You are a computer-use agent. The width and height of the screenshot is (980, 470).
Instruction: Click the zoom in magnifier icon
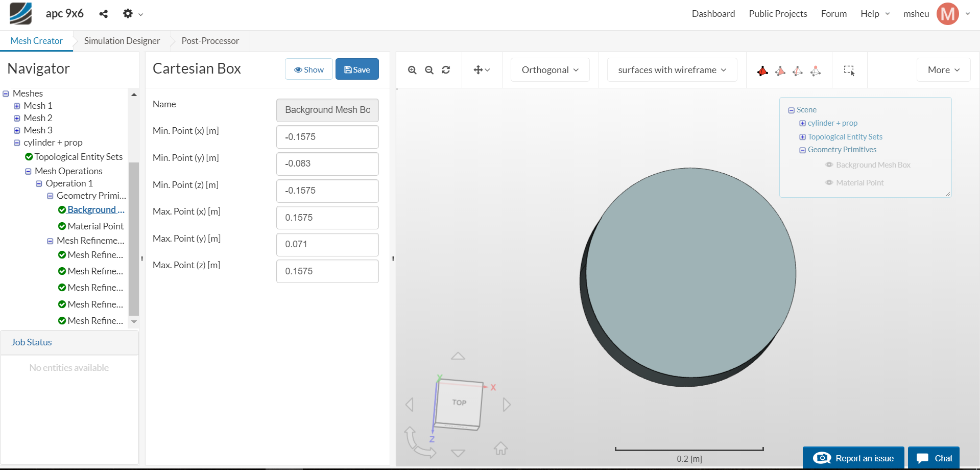412,70
